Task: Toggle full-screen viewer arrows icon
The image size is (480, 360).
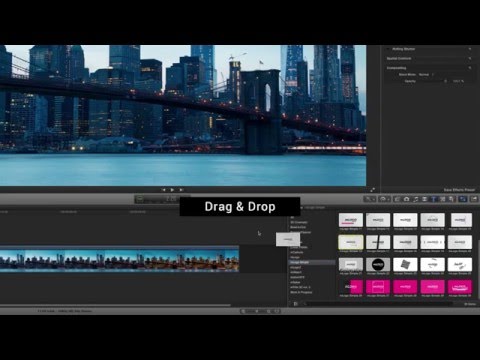Action: [x=372, y=190]
